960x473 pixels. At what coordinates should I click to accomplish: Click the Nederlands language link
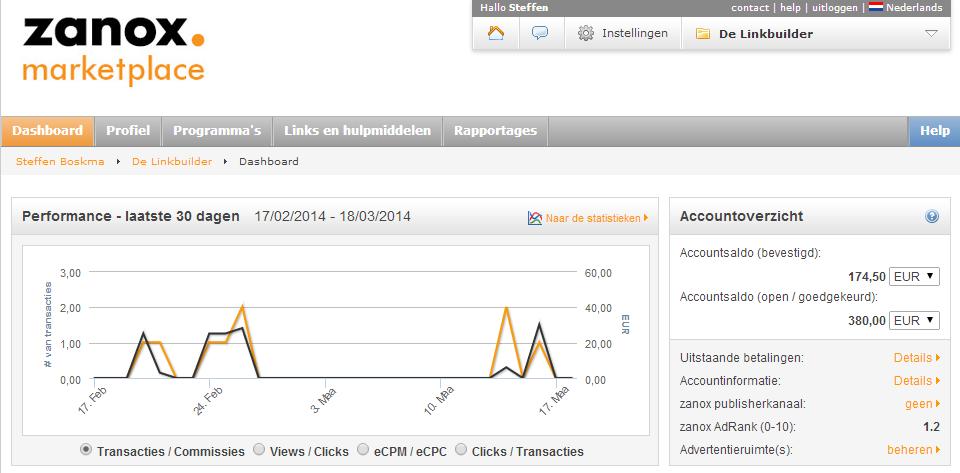[914, 8]
